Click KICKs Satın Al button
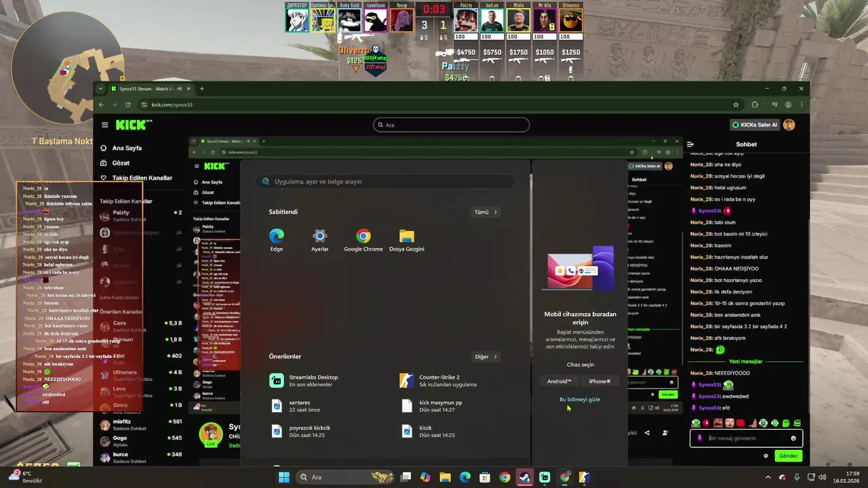This screenshot has width=868, height=488. pos(755,125)
